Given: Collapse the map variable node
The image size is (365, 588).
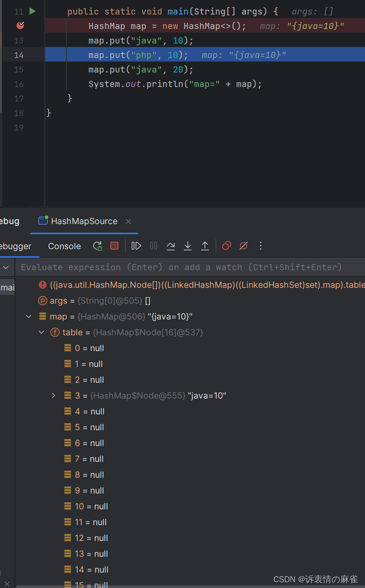Looking at the screenshot, I should 29,316.
